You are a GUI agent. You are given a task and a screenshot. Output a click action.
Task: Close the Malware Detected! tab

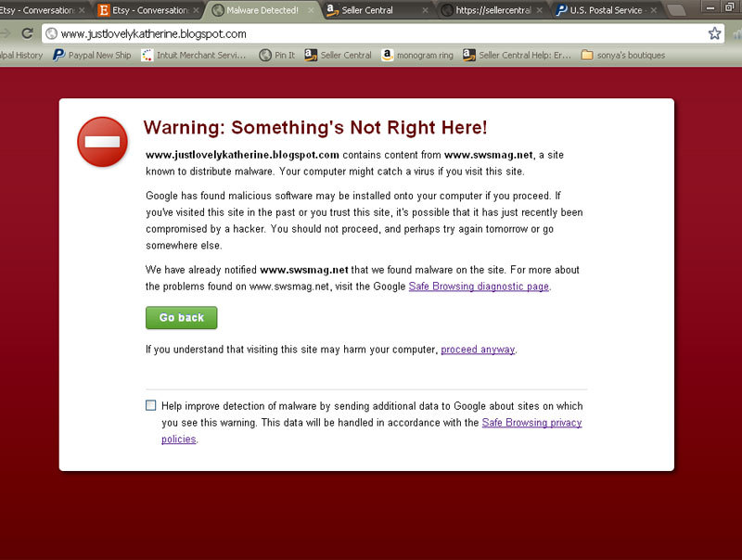[x=311, y=10]
